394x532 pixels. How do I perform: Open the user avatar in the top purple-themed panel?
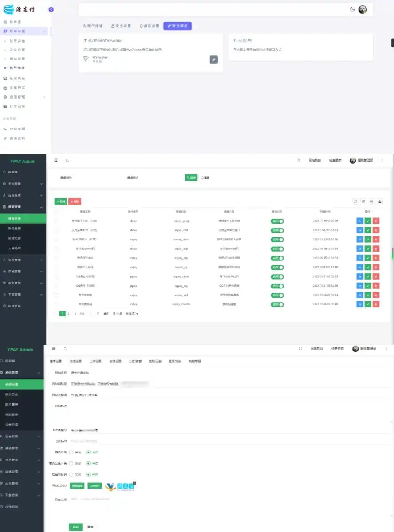pyautogui.click(x=362, y=9)
